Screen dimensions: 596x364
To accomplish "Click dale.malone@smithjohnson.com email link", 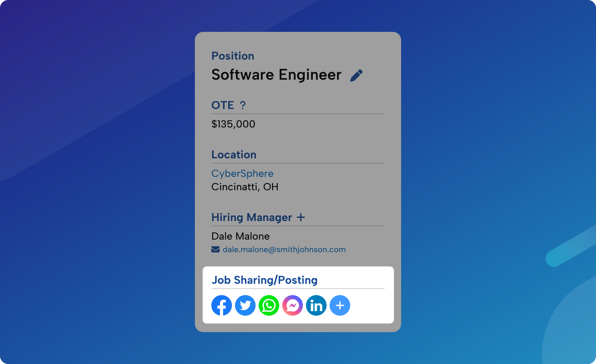I will click(x=284, y=249).
